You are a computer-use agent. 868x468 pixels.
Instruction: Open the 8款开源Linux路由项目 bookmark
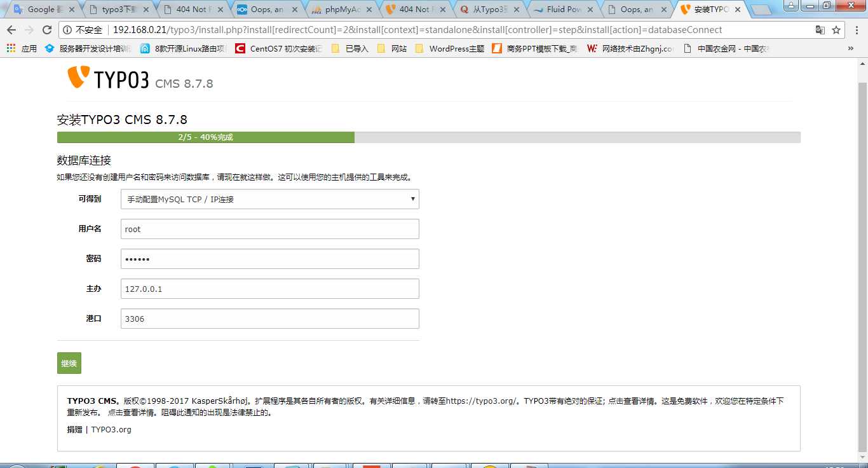click(x=184, y=48)
